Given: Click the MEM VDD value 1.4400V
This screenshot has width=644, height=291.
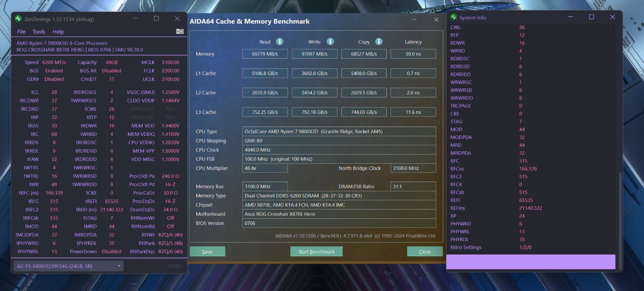Looking at the screenshot, I should pos(171,126).
